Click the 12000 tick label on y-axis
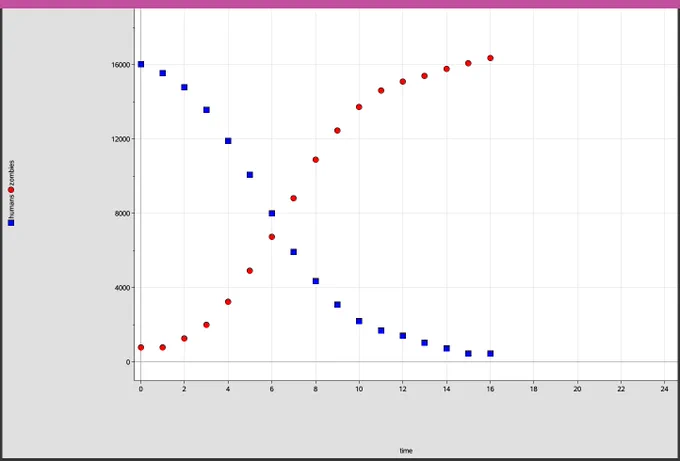Viewport: 680px width, 461px height. coord(121,139)
